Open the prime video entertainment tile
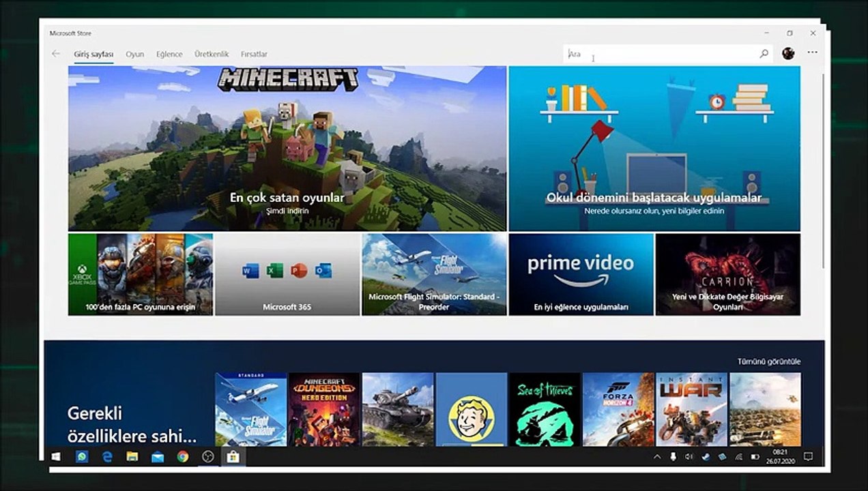The width and height of the screenshot is (868, 491). [581, 274]
